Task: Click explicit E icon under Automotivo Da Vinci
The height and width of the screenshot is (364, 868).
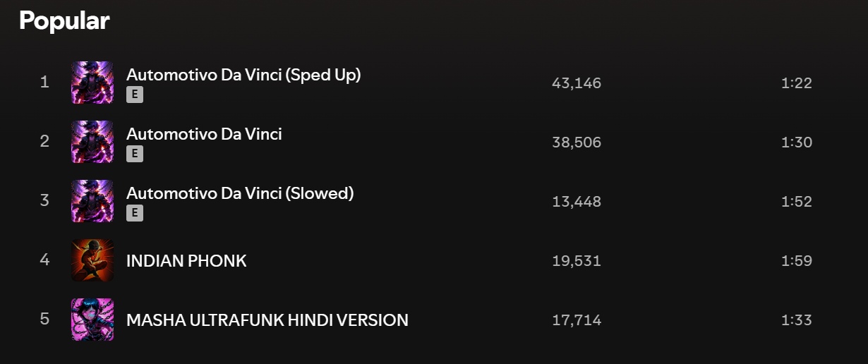Action: [x=135, y=154]
